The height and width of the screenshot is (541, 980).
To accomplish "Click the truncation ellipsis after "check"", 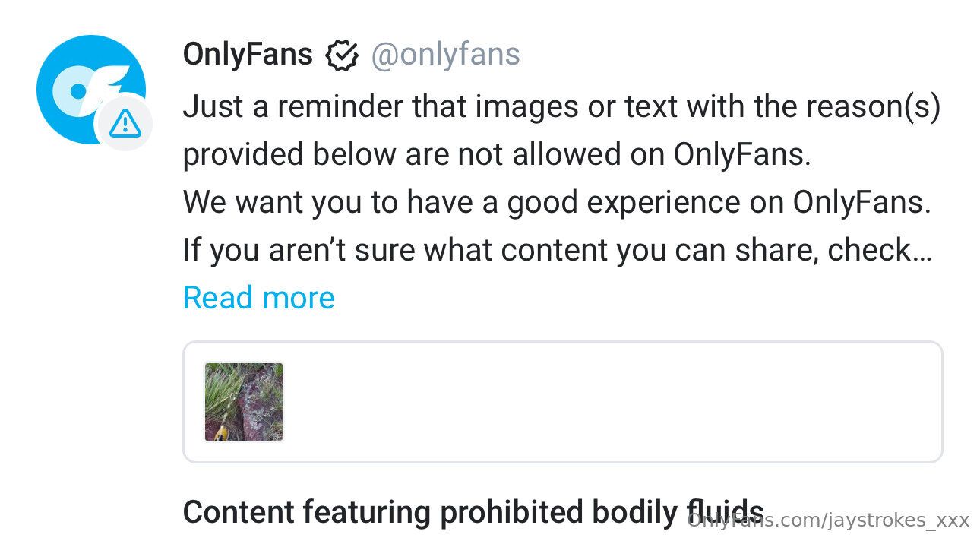I will point(922,250).
